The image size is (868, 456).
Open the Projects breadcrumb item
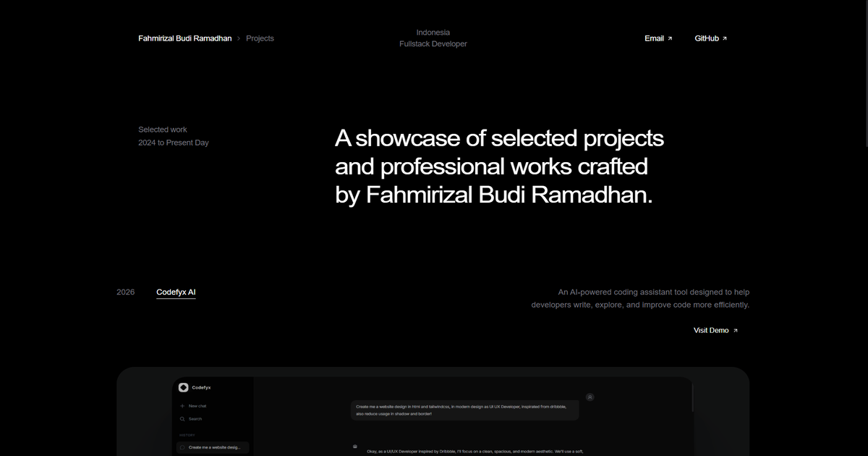260,38
